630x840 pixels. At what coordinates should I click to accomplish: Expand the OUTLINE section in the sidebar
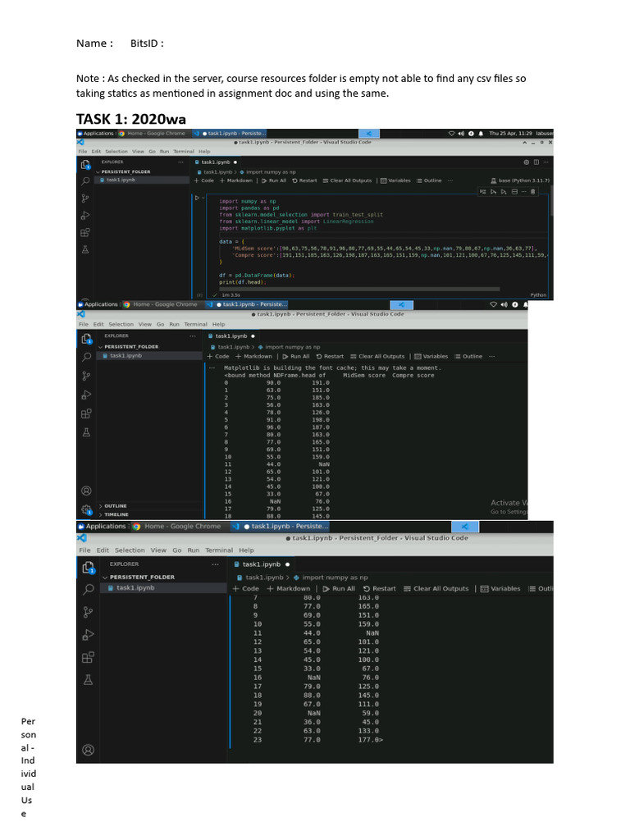115,506
